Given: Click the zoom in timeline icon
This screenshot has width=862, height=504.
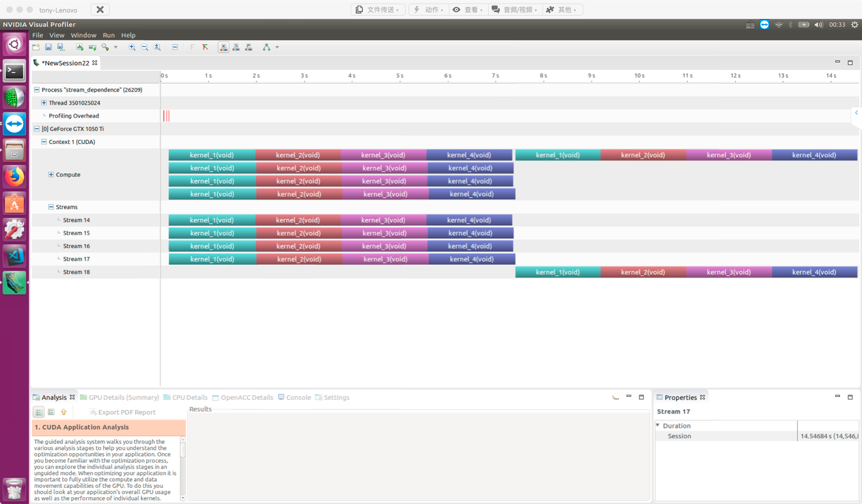Looking at the screenshot, I should (132, 47).
